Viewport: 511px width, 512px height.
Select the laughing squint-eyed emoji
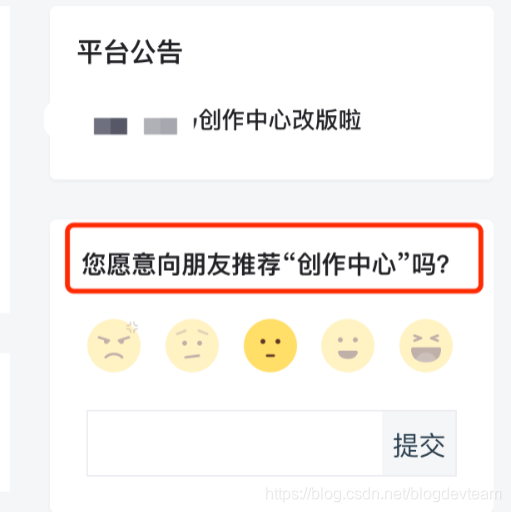coord(426,346)
